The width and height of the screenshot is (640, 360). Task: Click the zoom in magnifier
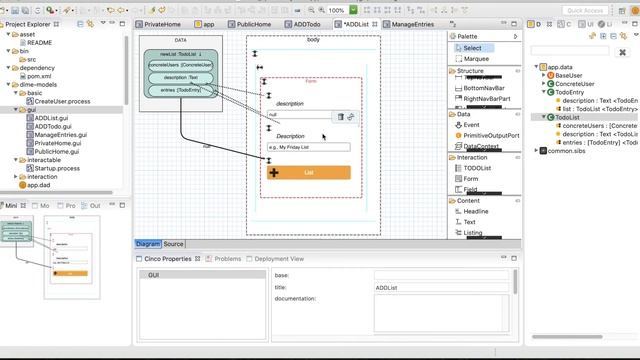[x=322, y=10]
